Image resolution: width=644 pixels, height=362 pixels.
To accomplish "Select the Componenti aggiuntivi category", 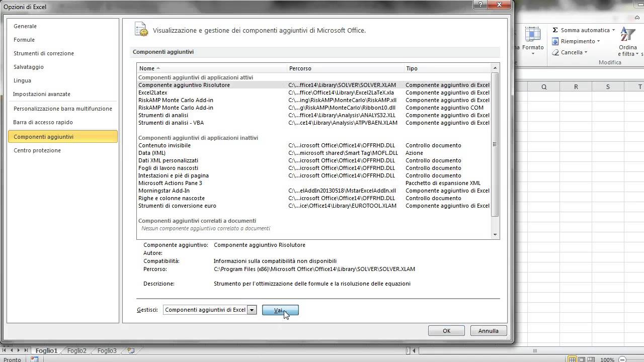I will pos(63,137).
